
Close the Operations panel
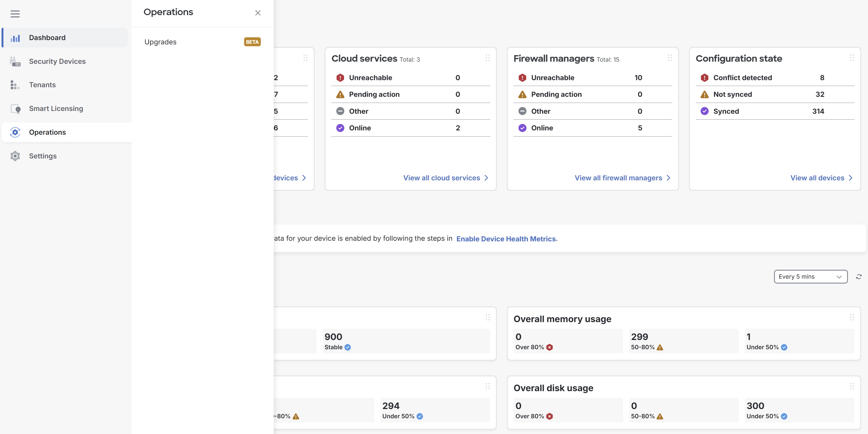click(x=258, y=13)
